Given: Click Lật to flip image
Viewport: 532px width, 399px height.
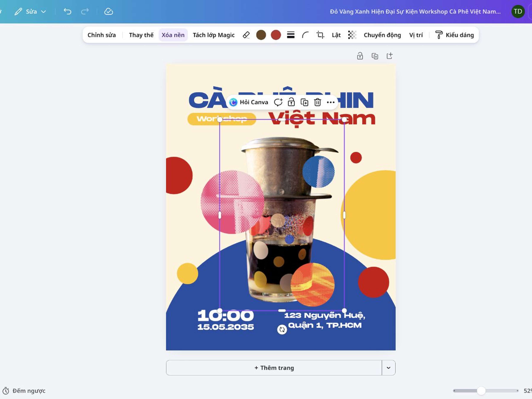Looking at the screenshot, I should 336,35.
